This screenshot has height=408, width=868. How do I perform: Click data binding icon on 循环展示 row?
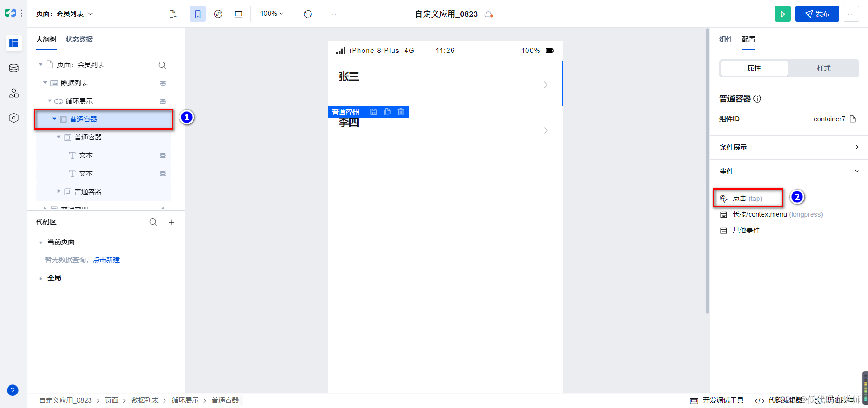[x=163, y=101]
